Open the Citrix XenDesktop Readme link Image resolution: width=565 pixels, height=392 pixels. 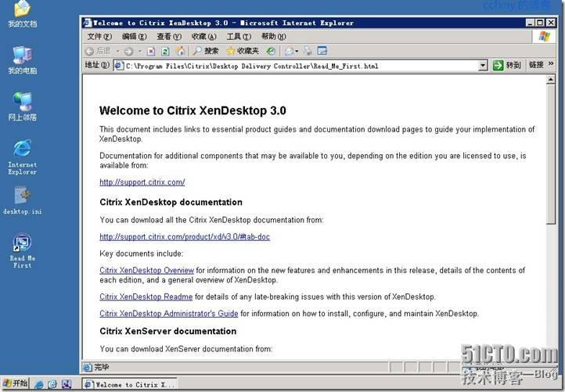[x=146, y=297]
